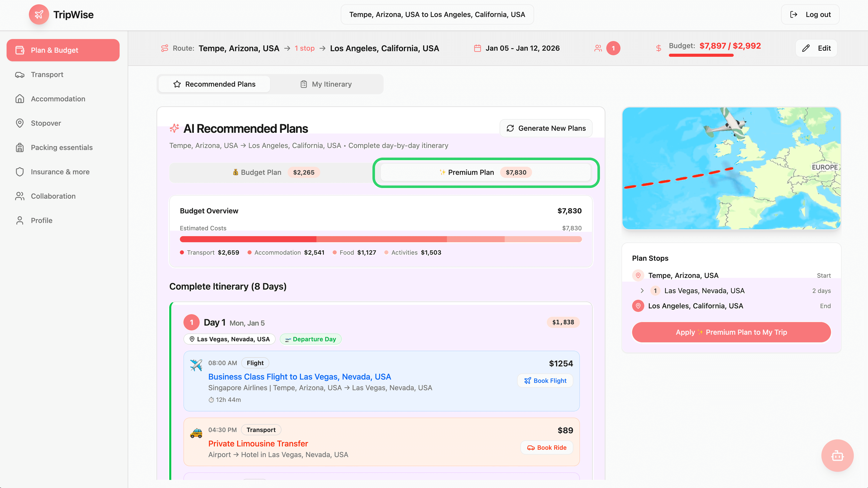Apply Premium Plan to My Trip
Screen dimensions: 868x488
point(731,332)
